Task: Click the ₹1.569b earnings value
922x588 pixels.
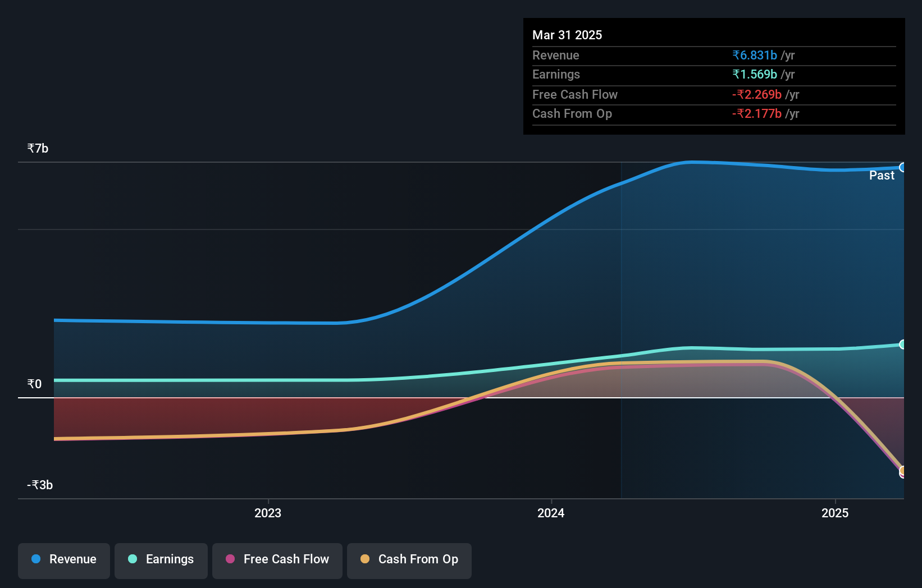Action: tap(755, 75)
